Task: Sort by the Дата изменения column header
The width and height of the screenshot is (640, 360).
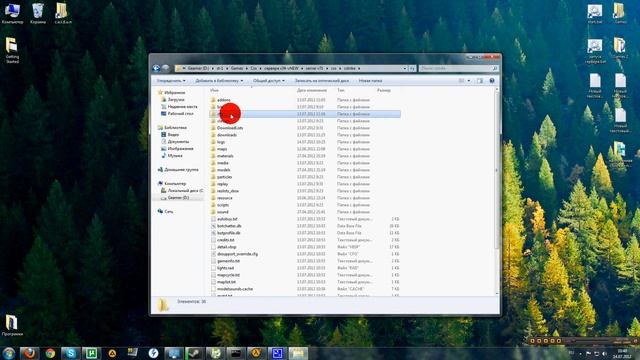Action: (x=312, y=90)
